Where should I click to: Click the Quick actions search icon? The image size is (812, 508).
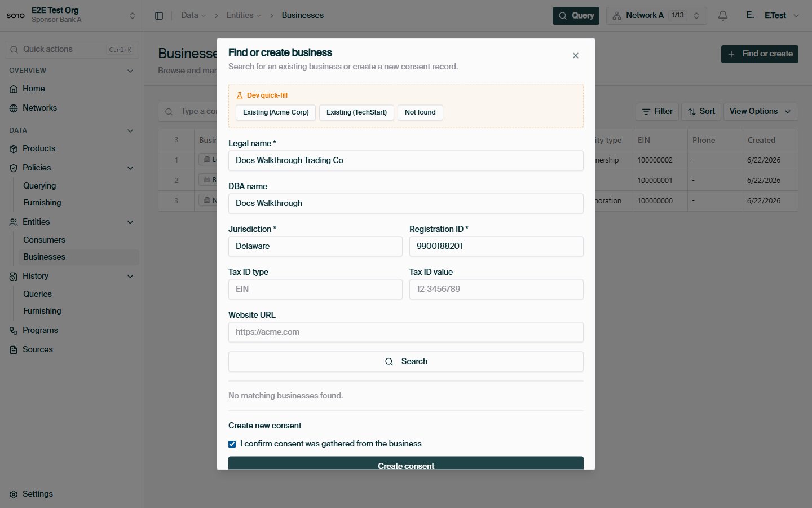pos(14,50)
